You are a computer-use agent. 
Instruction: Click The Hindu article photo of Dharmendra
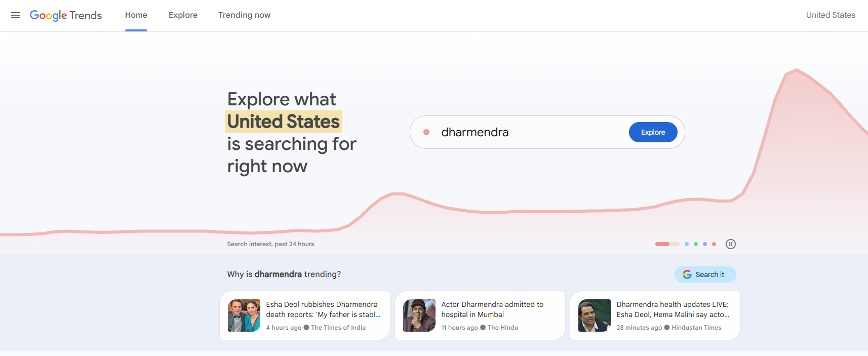(419, 315)
